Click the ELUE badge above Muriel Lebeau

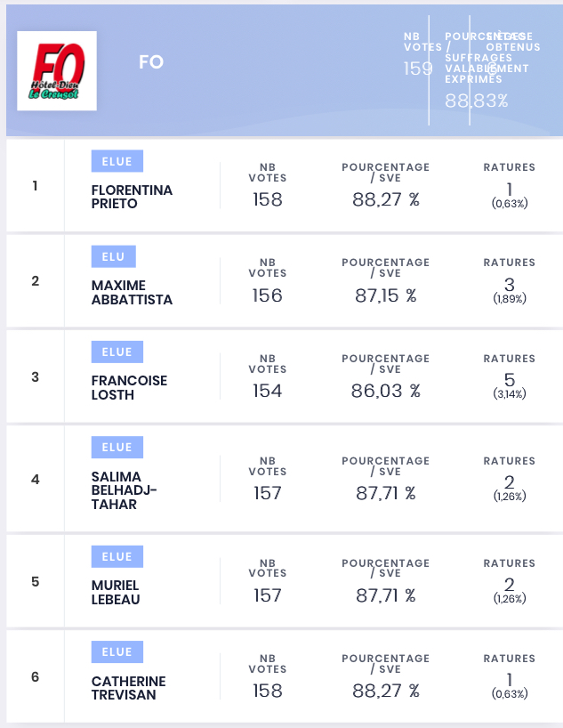[117, 556]
